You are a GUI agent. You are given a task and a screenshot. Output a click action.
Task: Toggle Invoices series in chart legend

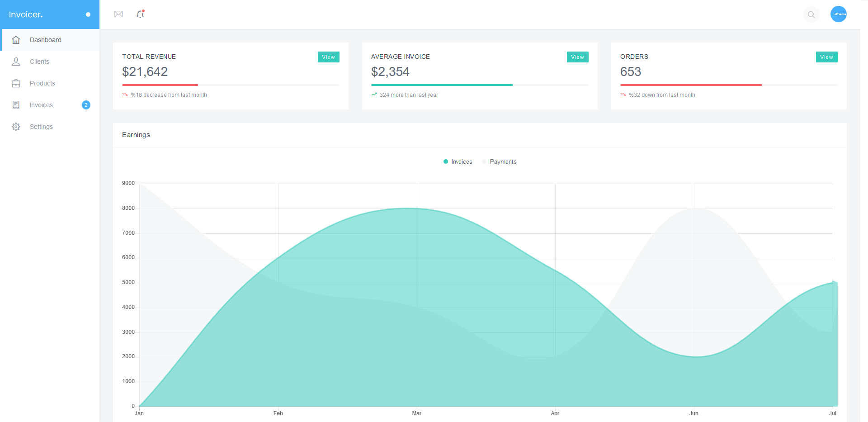coord(458,162)
